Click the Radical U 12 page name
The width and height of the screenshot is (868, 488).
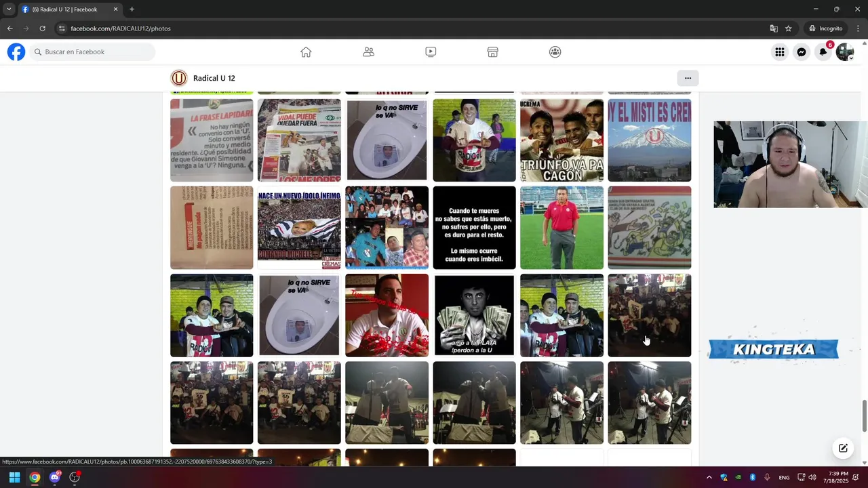[214, 78]
